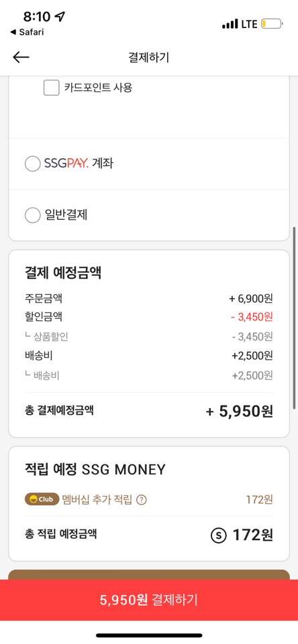Tap the battery indicator icon
Viewport: 298px width, 644px height.
[272, 24]
